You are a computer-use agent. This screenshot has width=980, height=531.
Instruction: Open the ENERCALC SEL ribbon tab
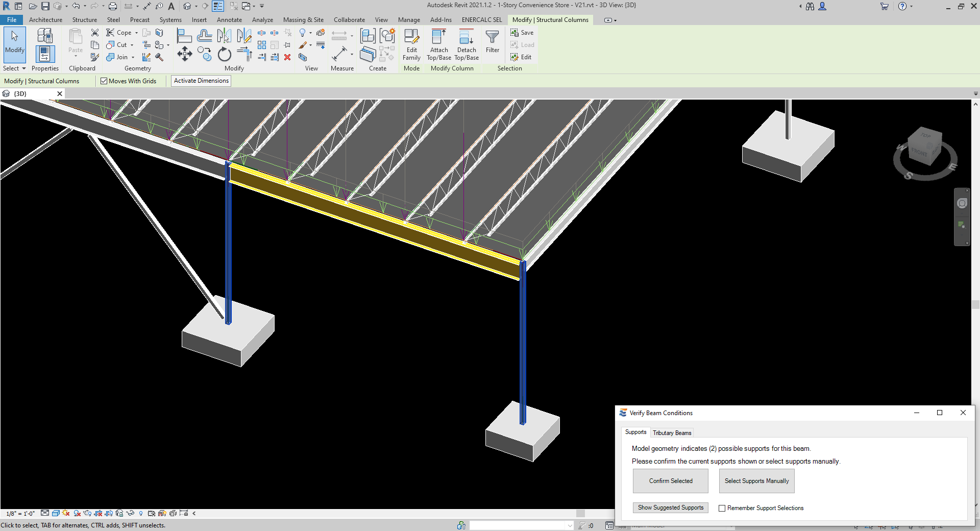pyautogui.click(x=481, y=20)
